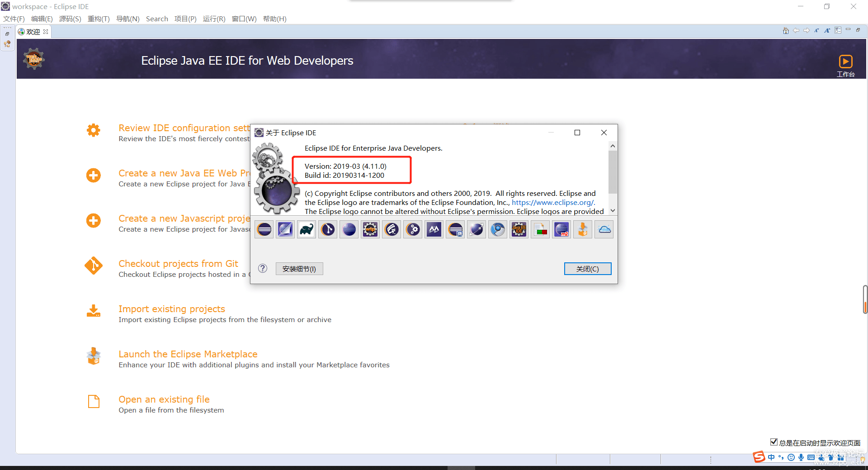Open the 帮助(H) menu
The width and height of the screenshot is (868, 470).
(274, 19)
